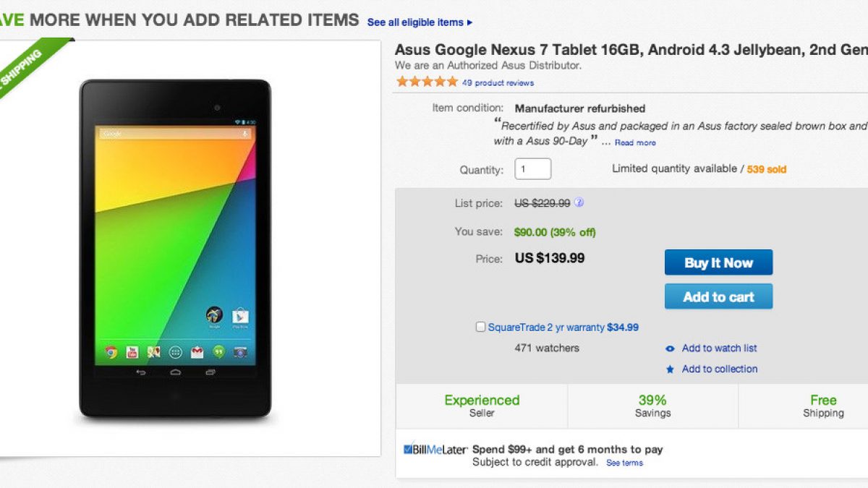868x488 pixels.
Task: Click the Quantity input field
Action: point(532,169)
